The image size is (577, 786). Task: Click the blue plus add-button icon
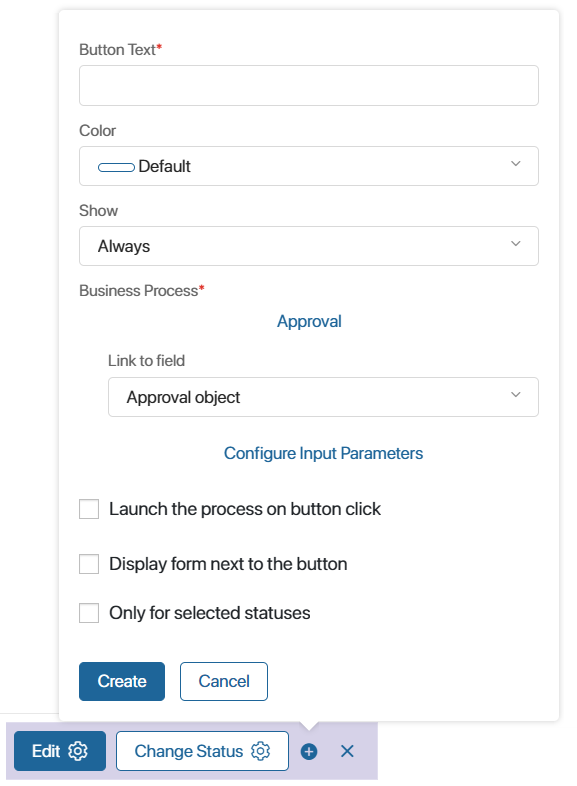(309, 751)
